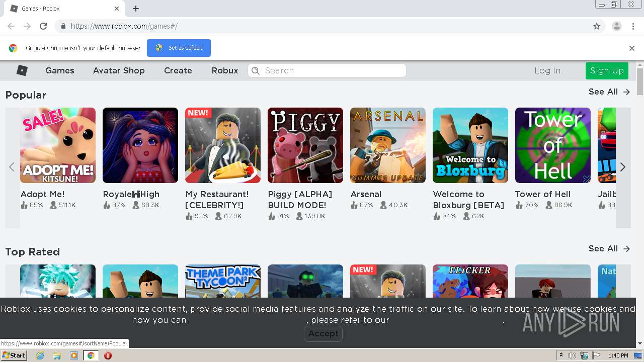Click Chrome taskbar icon
644x362 pixels.
(x=91, y=355)
